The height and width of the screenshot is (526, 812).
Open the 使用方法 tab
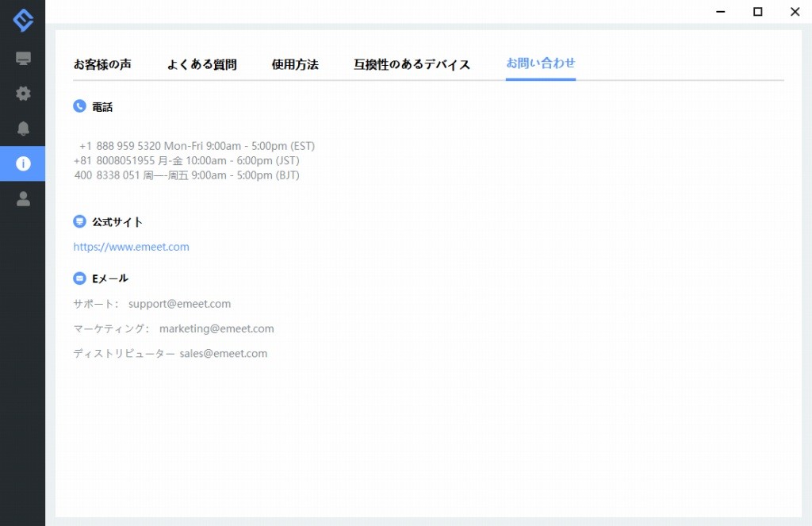point(295,64)
